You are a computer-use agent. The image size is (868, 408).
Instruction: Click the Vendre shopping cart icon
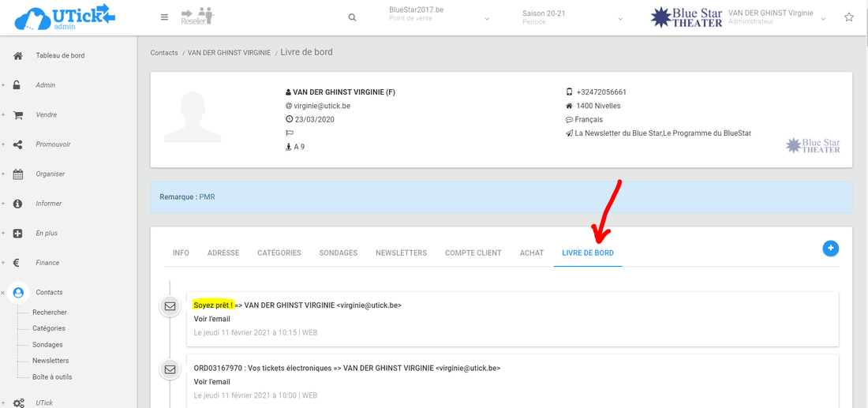coord(18,115)
